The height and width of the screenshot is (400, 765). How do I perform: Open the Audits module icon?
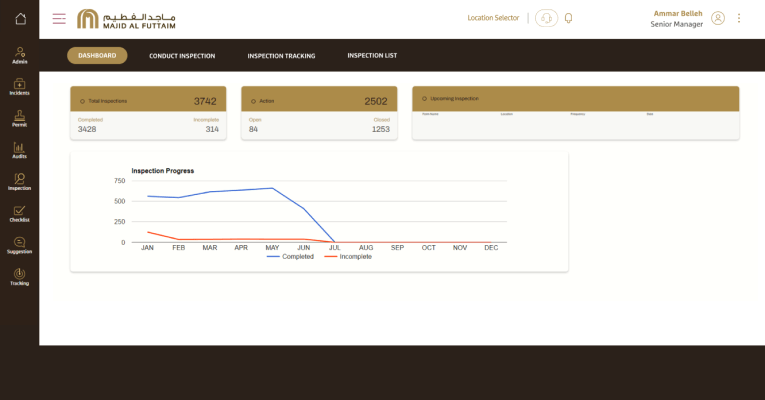[x=20, y=150]
